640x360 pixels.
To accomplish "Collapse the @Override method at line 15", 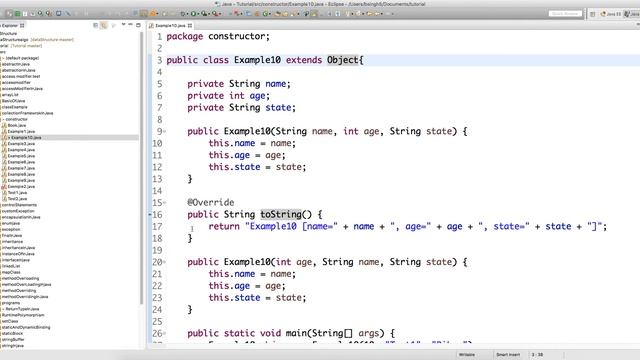I will pos(164,202).
